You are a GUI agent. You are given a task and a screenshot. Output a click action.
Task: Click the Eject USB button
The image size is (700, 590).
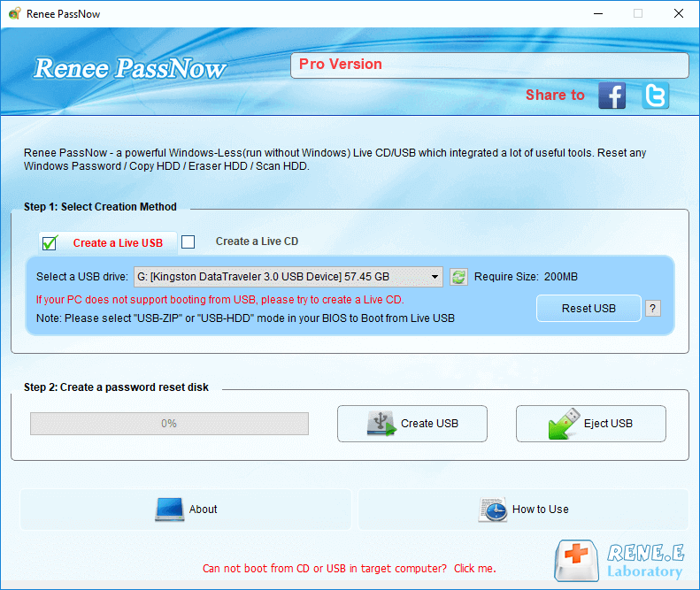click(x=590, y=424)
